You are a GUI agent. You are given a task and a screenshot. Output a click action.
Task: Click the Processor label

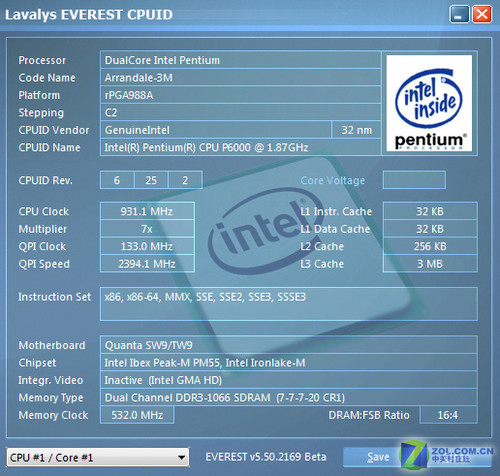[x=42, y=60]
